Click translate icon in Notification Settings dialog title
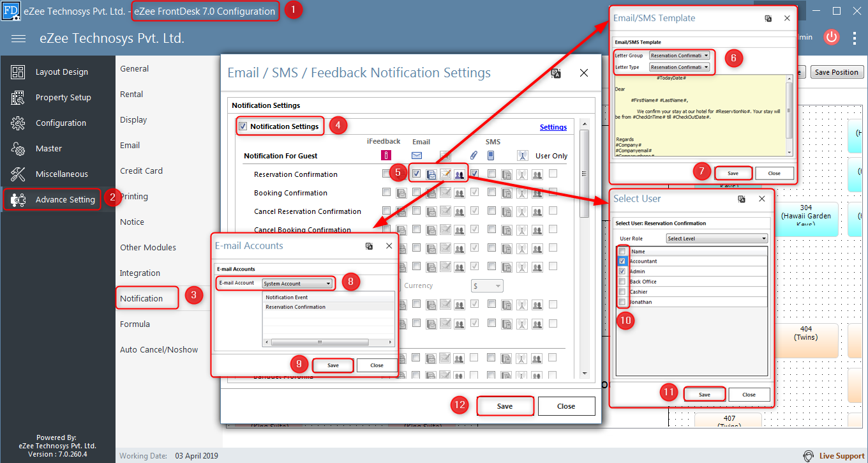 pos(556,73)
